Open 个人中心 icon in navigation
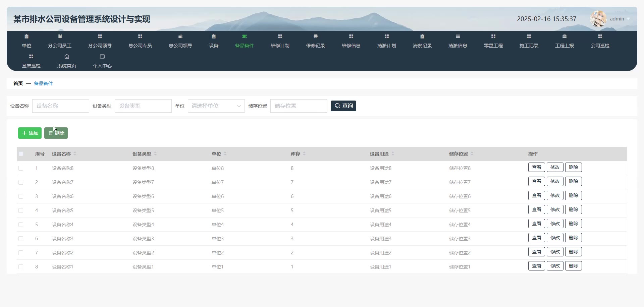This screenshot has width=644, height=307. 102,57
